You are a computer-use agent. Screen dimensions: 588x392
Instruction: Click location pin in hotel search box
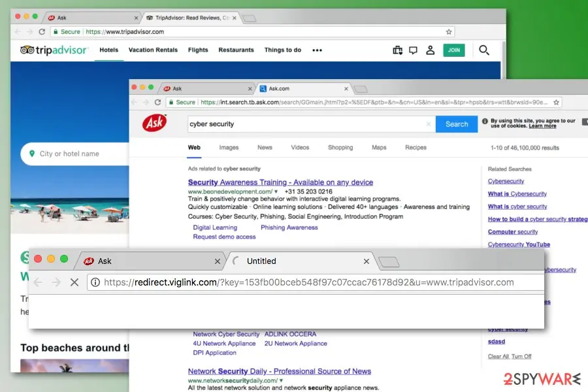click(32, 154)
